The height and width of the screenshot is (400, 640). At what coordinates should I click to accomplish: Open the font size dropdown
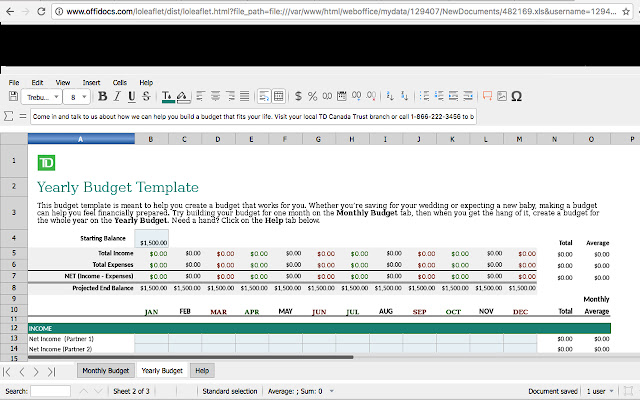(78, 97)
